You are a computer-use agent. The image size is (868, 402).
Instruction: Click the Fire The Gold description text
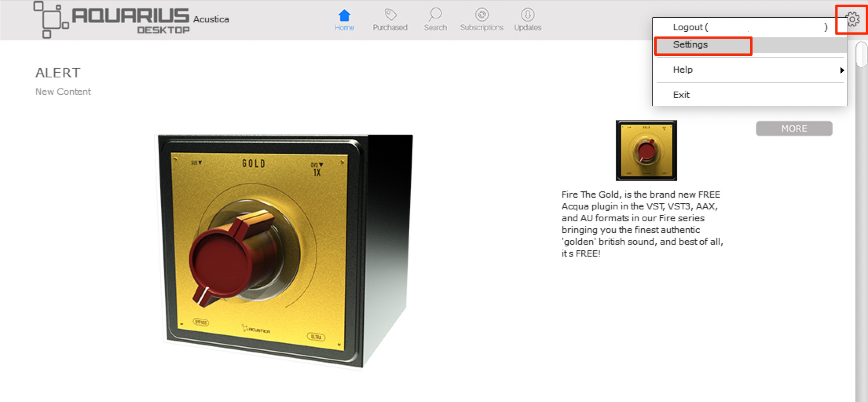click(x=642, y=224)
